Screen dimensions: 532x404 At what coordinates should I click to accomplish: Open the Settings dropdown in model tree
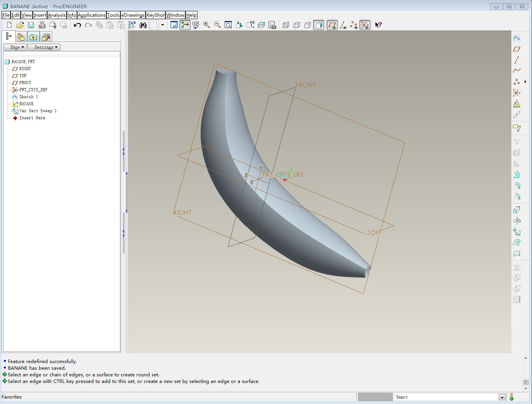[44, 47]
